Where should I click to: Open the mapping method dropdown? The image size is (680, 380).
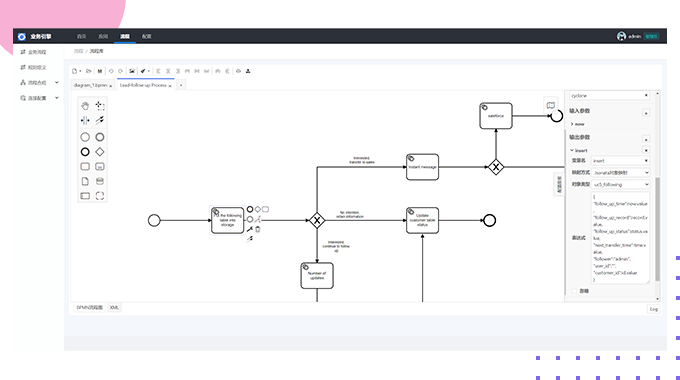point(621,173)
